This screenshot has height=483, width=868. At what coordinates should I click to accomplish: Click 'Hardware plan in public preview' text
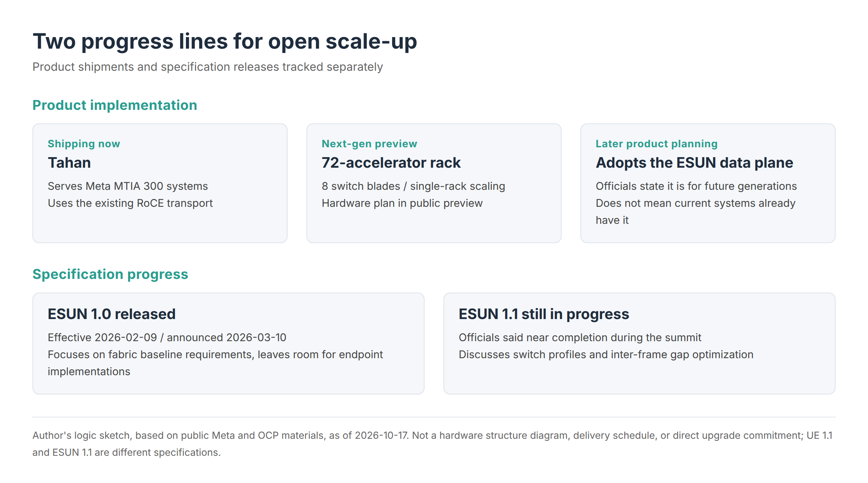tap(402, 203)
